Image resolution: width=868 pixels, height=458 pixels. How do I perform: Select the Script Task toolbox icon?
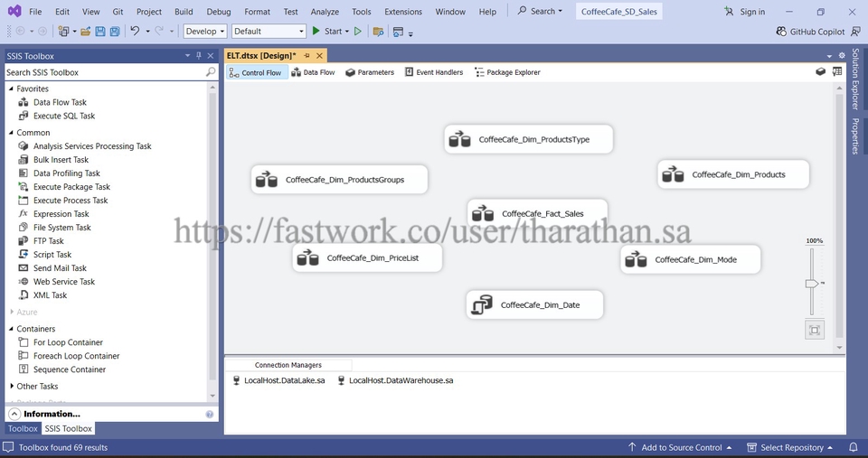pyautogui.click(x=24, y=255)
